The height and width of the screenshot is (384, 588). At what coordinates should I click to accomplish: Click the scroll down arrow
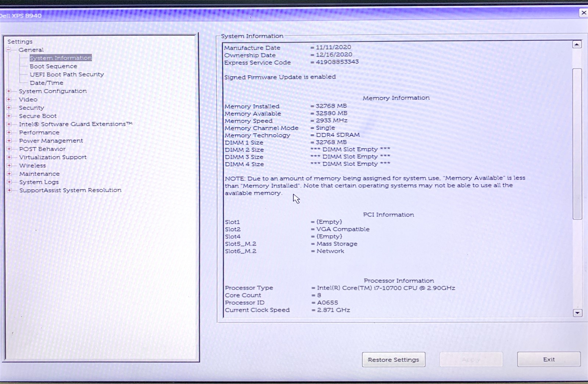[x=577, y=313]
